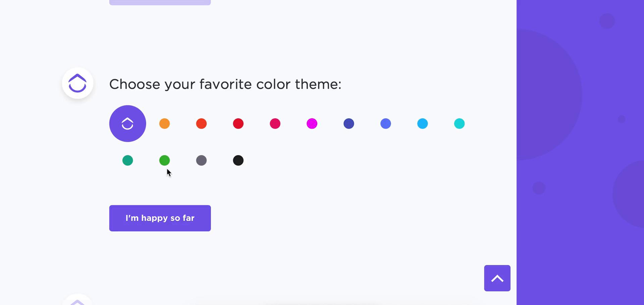
Task: Click the "I'm happy so far" button
Action: [x=160, y=218]
